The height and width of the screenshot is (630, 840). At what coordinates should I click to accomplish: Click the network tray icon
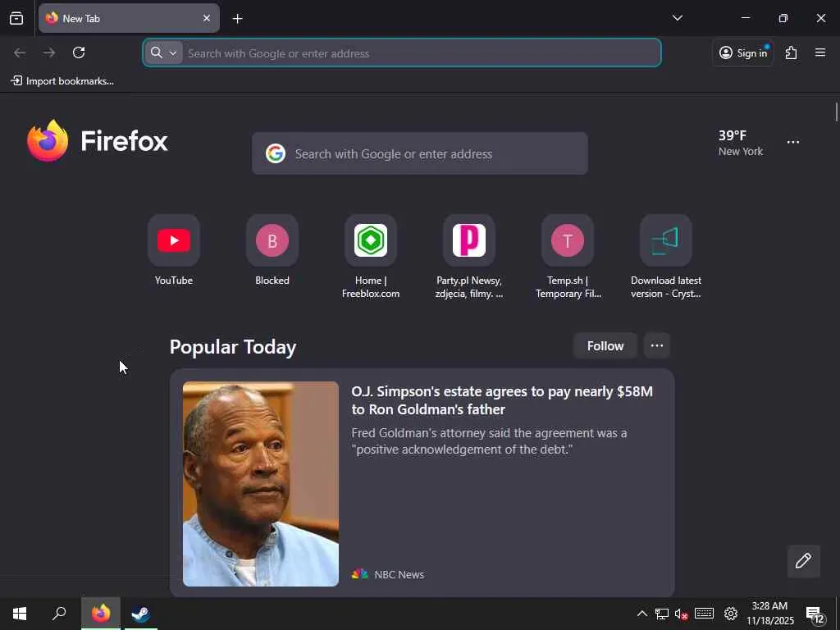pyautogui.click(x=662, y=614)
